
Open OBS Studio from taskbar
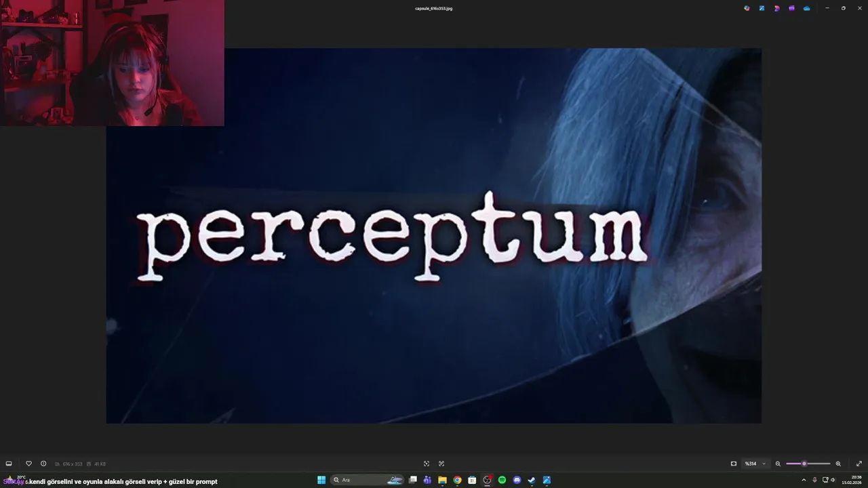(487, 480)
